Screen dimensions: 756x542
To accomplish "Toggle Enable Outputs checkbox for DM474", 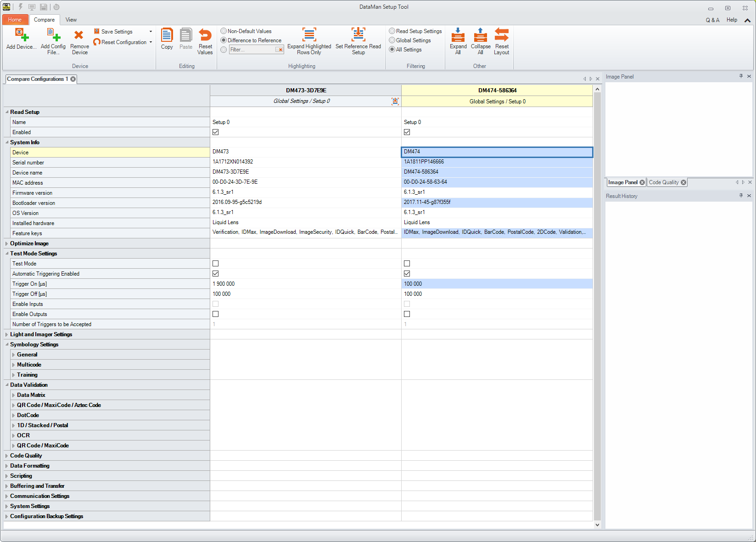I will (407, 314).
